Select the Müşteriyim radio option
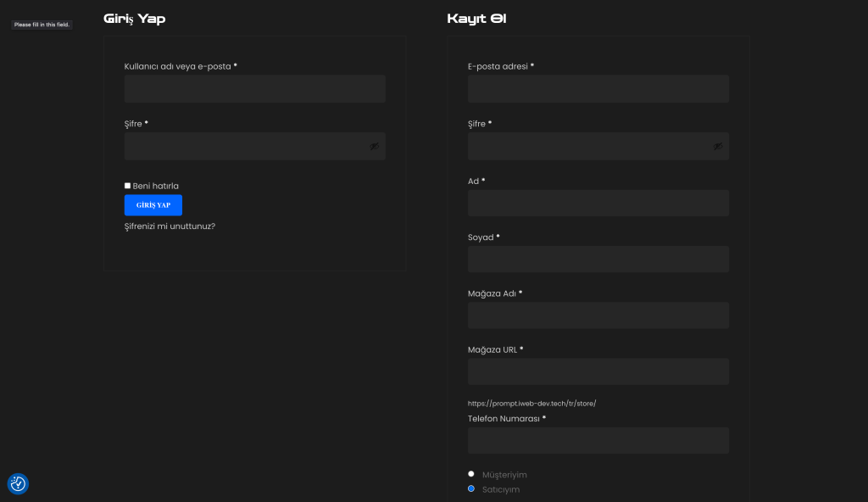This screenshot has width=868, height=502. point(471,474)
